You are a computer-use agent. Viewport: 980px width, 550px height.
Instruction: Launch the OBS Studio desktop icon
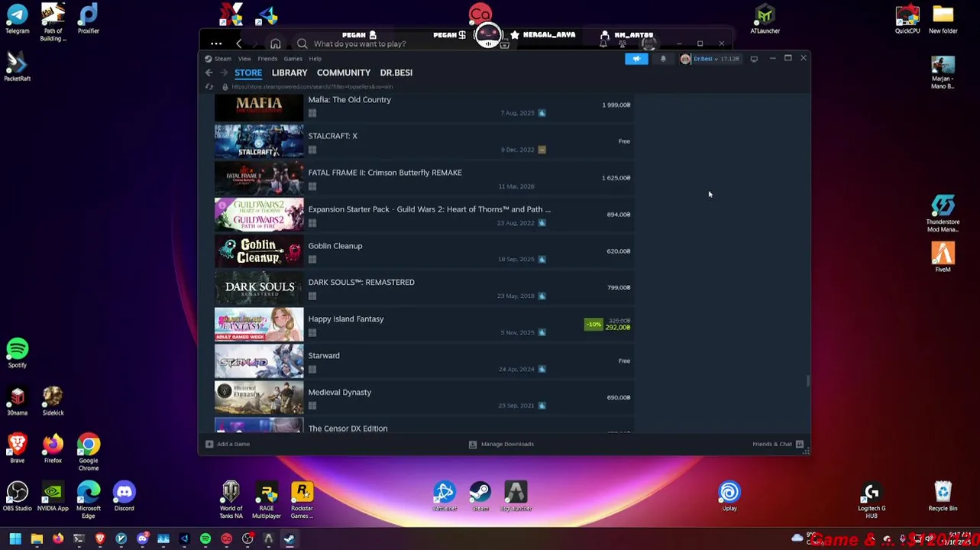click(17, 497)
